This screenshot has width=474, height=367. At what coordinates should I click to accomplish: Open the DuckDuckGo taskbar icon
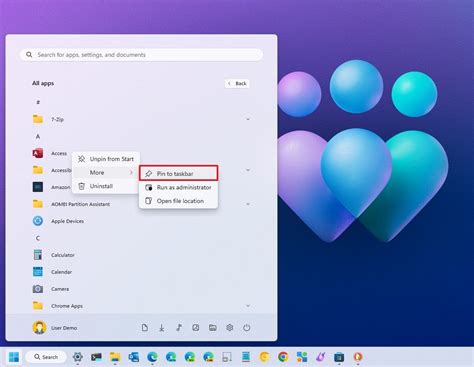coord(358,357)
